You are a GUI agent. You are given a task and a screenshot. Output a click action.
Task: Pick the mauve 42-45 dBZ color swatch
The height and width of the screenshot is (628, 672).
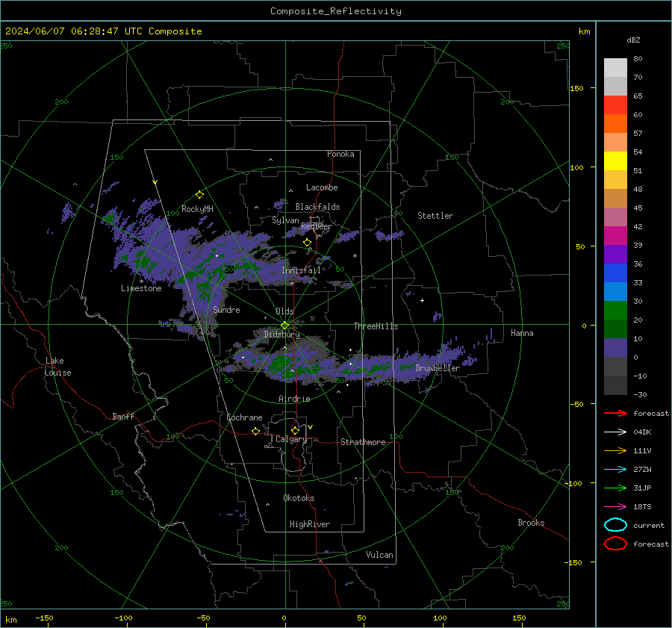(615, 217)
